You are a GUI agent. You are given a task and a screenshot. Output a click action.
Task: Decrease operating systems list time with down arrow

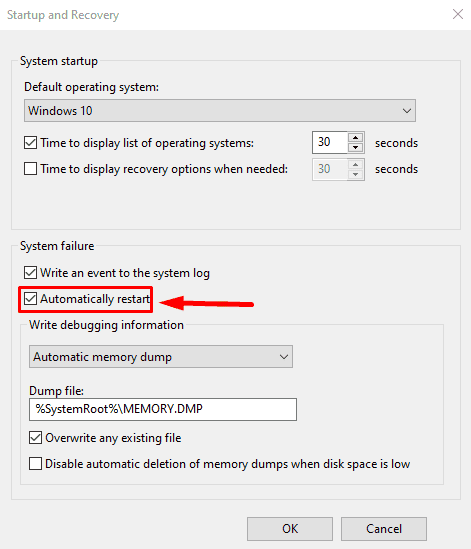355,147
